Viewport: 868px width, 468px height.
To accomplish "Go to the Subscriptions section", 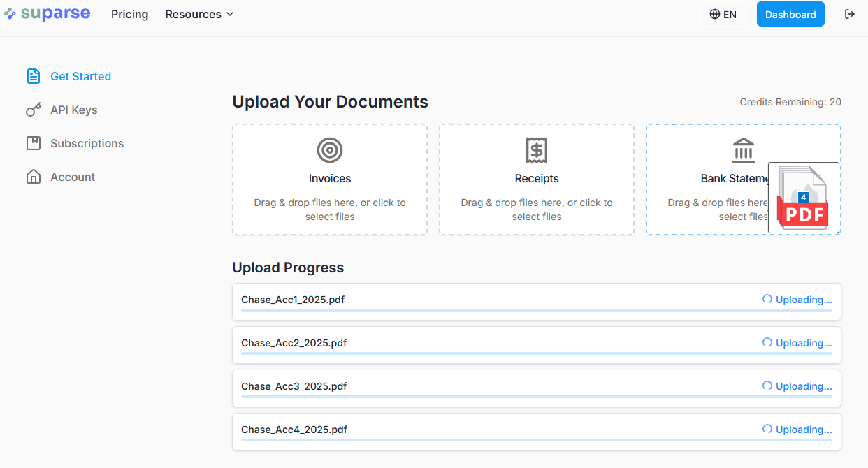I will 87,143.
